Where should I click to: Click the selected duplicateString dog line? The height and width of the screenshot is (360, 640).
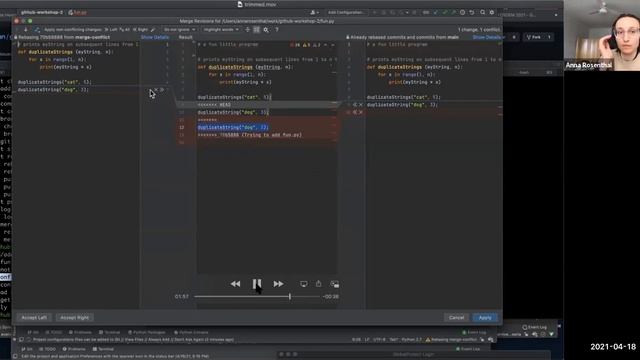point(233,127)
